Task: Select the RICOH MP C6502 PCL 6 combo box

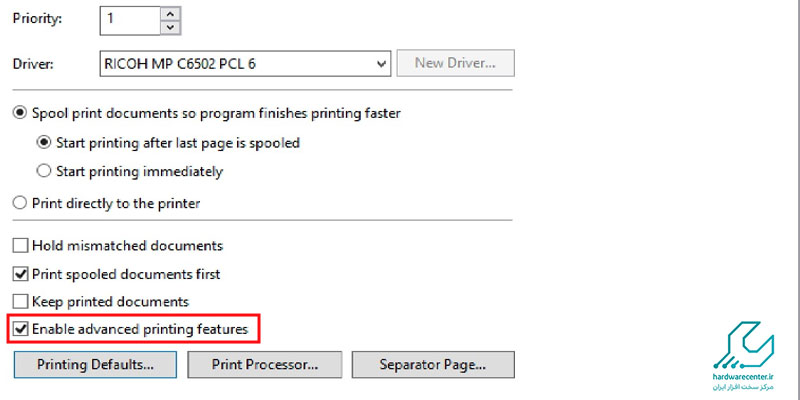Action: (245, 64)
